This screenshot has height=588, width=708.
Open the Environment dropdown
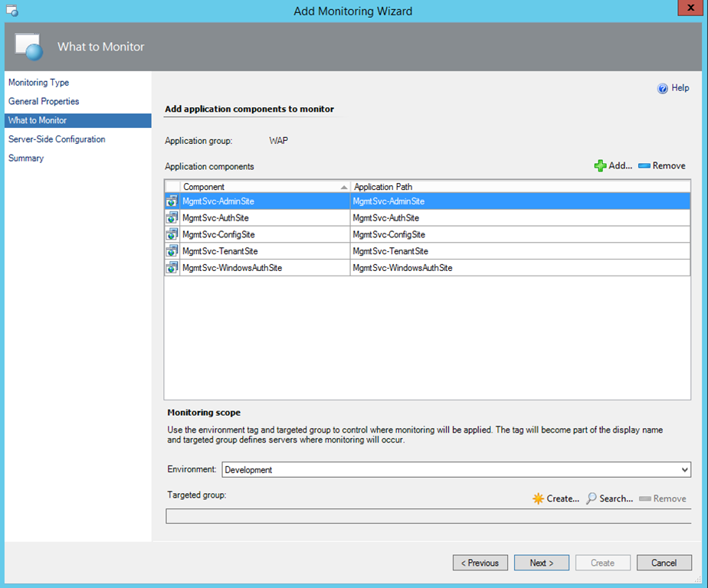pos(456,470)
